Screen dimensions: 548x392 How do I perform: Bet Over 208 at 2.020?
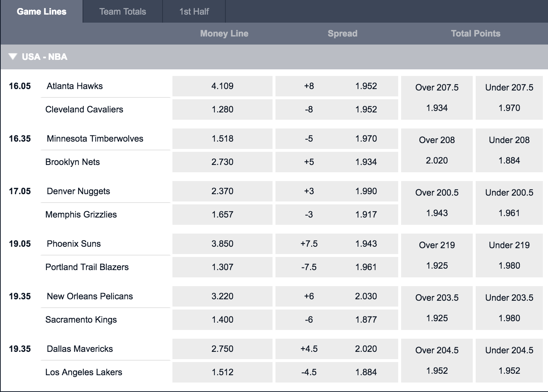(x=437, y=150)
